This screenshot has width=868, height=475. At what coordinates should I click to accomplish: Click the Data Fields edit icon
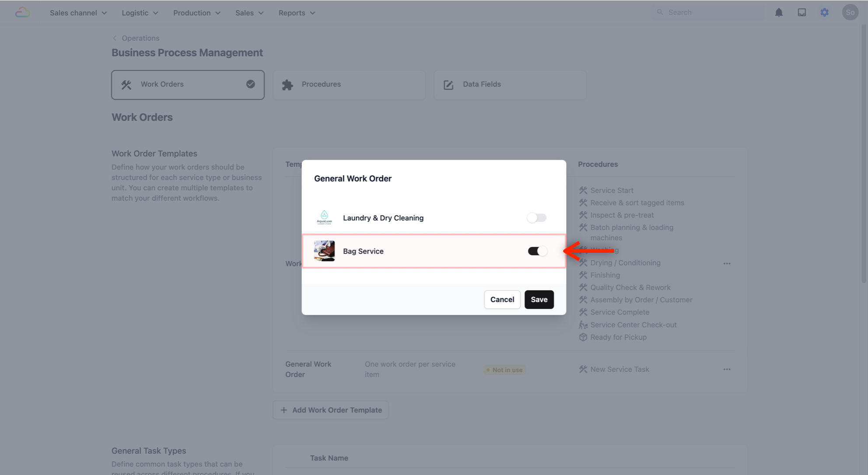coord(448,85)
